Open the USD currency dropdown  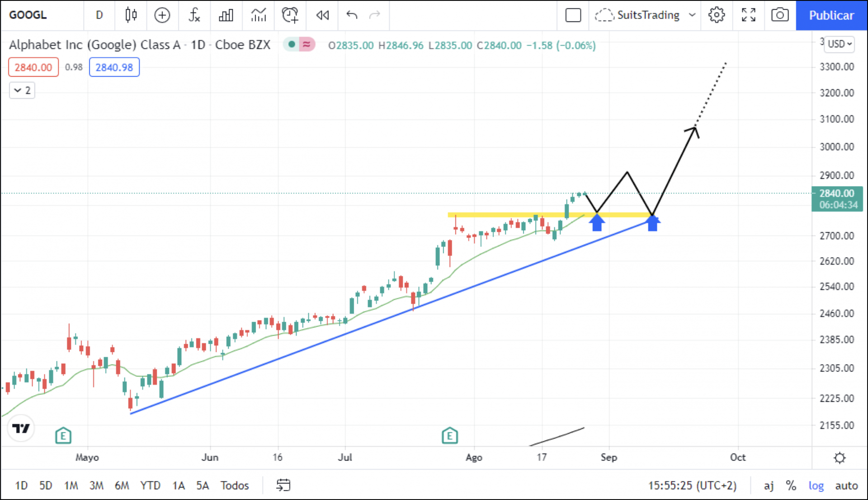pyautogui.click(x=840, y=44)
